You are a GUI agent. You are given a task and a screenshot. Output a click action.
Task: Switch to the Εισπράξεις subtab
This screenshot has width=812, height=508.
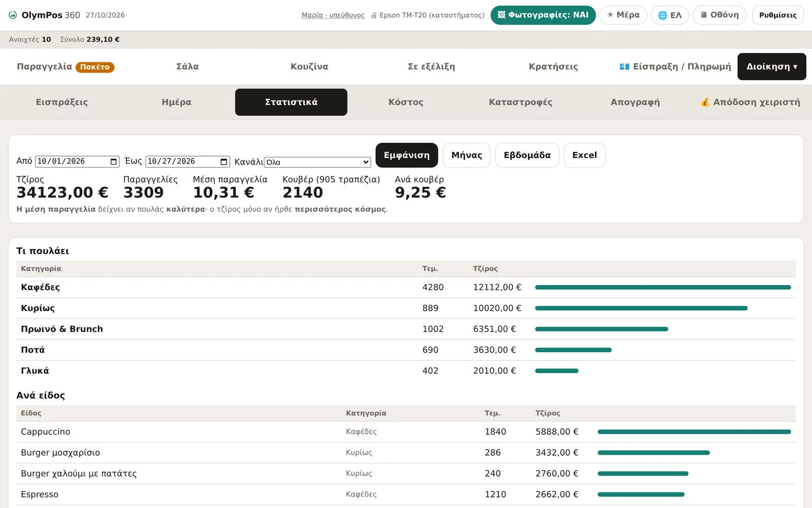point(62,102)
